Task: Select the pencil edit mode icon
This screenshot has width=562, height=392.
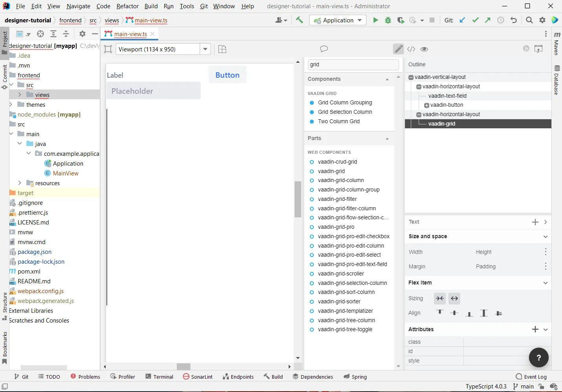Action: coord(398,49)
